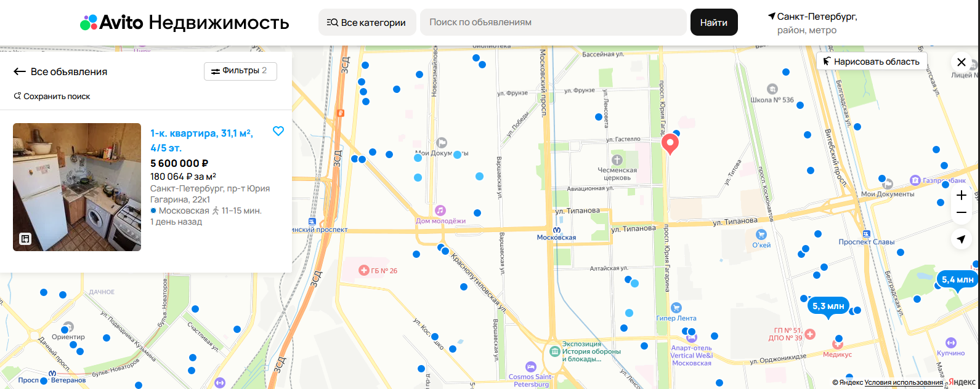
Task: Click the О'кей store icon
Action: 761,235
